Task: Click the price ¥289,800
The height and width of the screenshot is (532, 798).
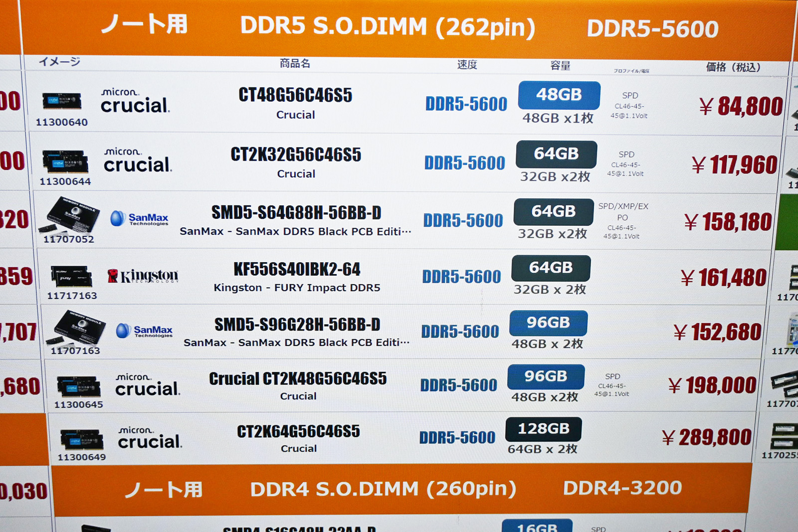Action: click(707, 437)
